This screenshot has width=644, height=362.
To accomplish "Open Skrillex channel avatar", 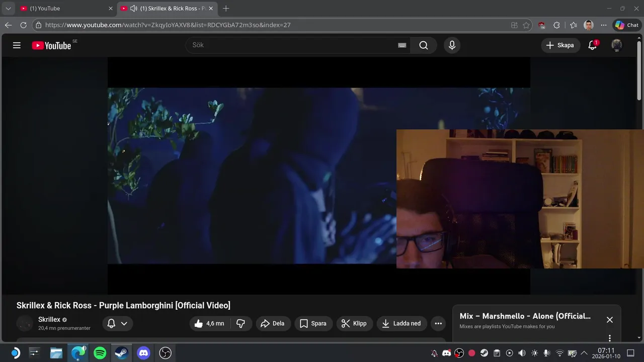I will [25, 323].
